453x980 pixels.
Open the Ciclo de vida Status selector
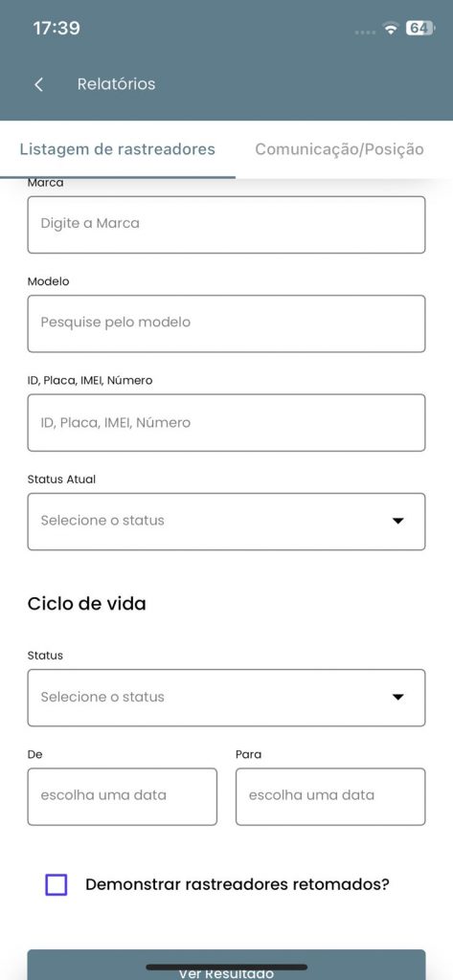[226, 698]
